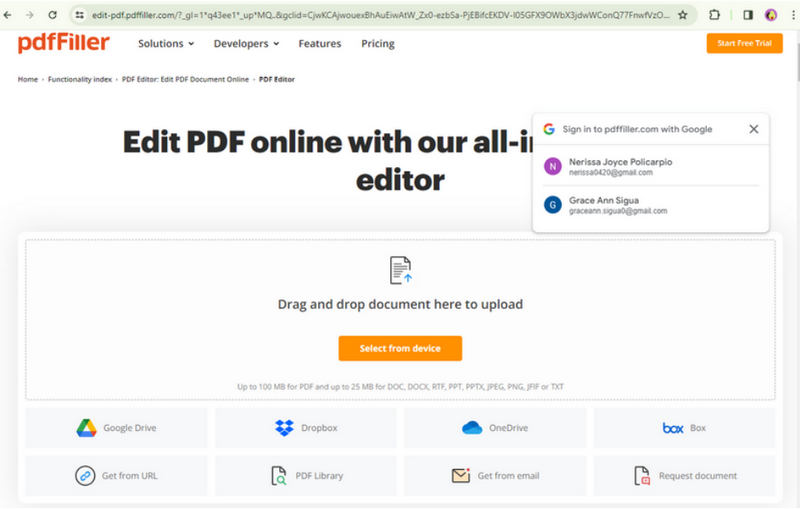Choose the Get from email option
Viewport: 800px width, 509px height.
click(x=495, y=476)
